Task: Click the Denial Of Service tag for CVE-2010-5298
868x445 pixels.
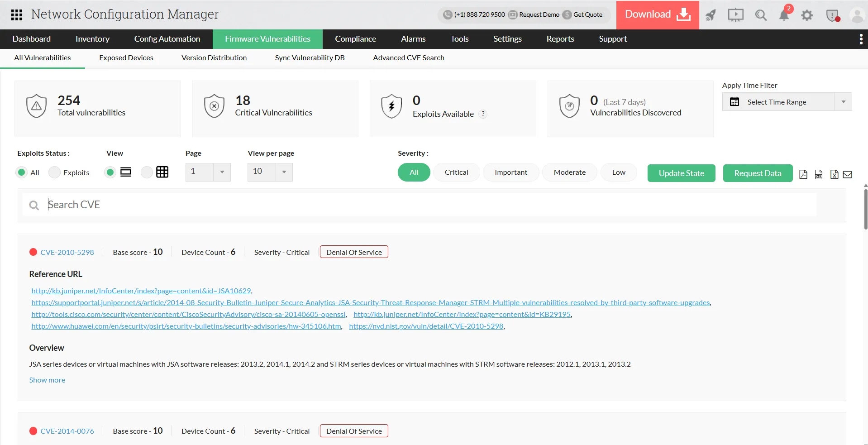Action: coord(354,252)
